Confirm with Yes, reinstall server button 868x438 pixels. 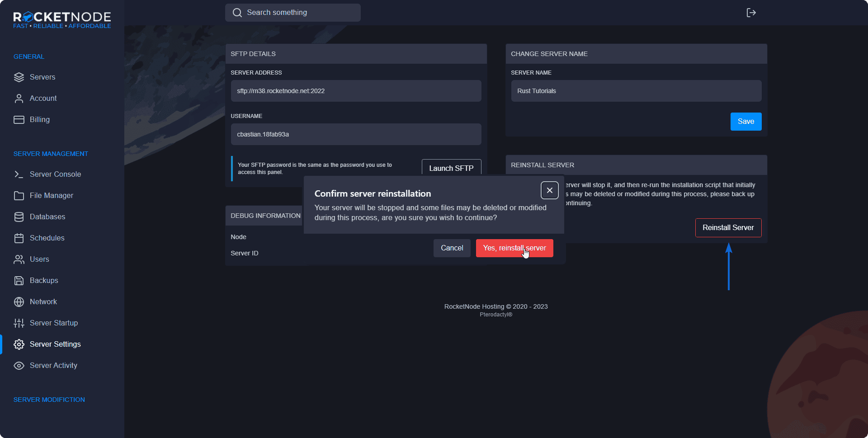coord(514,248)
